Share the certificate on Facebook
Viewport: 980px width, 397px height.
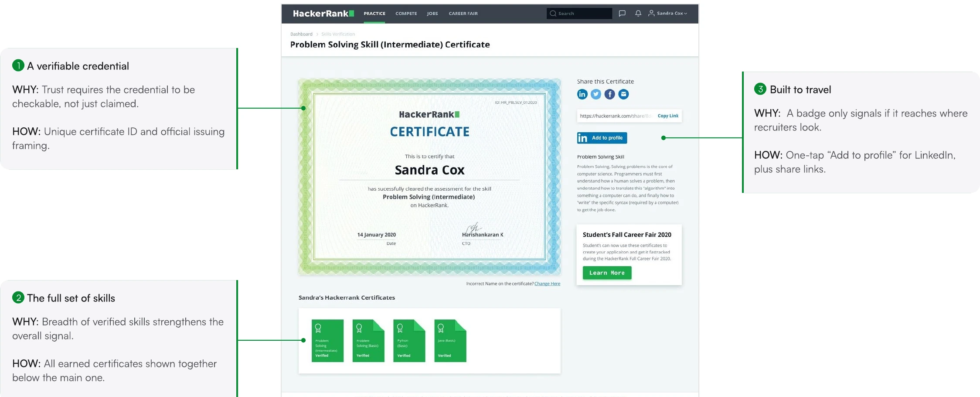pyautogui.click(x=610, y=94)
